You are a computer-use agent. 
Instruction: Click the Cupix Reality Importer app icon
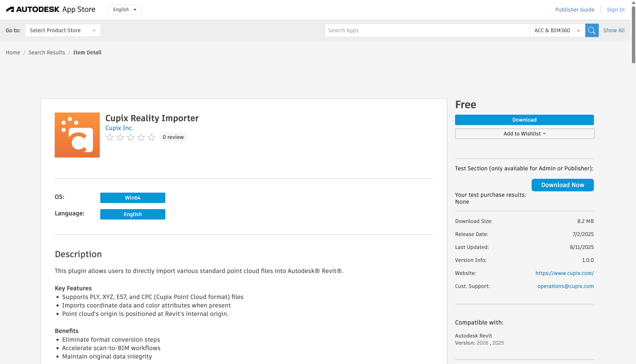pos(77,135)
